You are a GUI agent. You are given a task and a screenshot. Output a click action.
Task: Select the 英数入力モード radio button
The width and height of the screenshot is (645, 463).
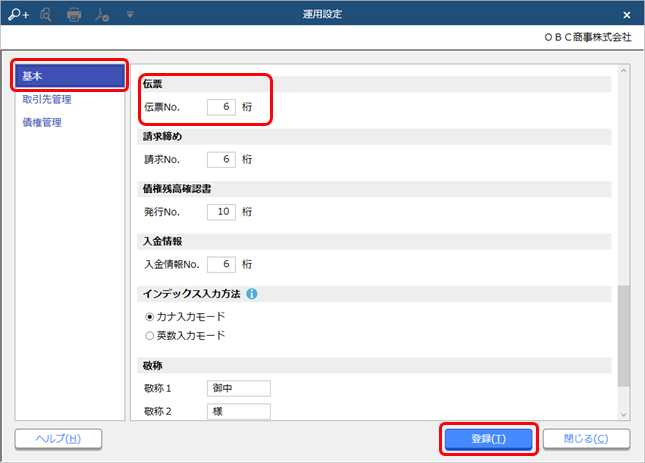pyautogui.click(x=149, y=336)
